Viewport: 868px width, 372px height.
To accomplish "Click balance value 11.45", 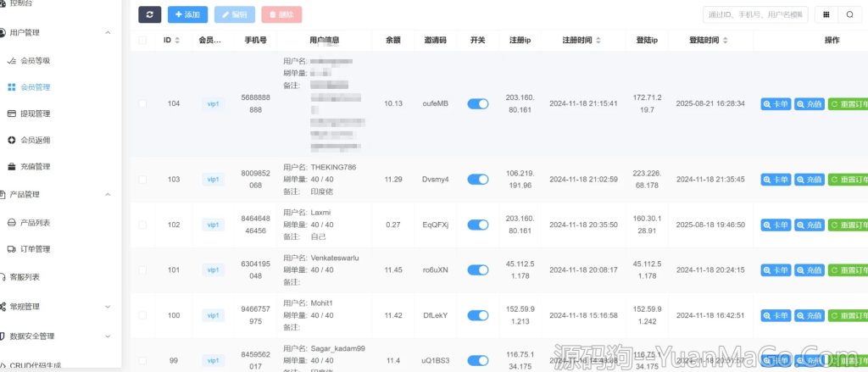I will 393,270.
